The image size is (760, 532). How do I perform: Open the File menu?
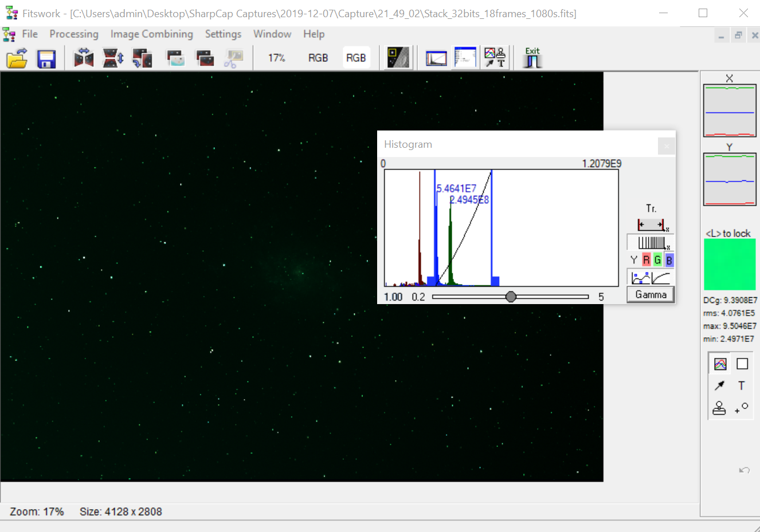point(30,34)
